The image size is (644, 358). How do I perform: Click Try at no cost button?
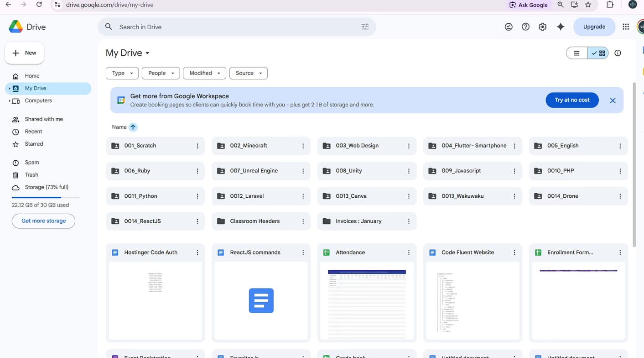pos(572,100)
